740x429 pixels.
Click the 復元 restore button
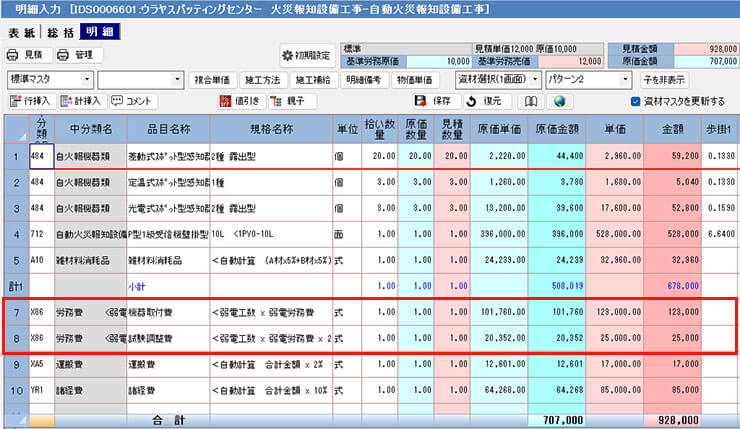pyautogui.click(x=484, y=101)
